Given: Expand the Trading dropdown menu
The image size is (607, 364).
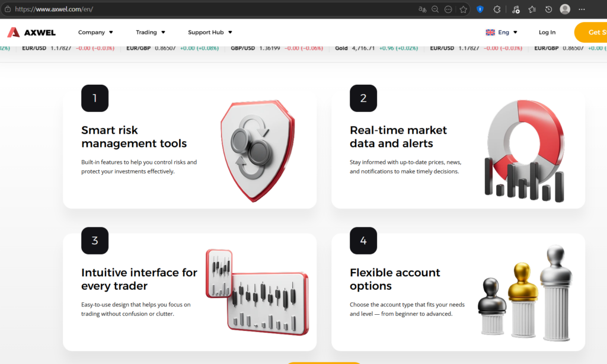Looking at the screenshot, I should 151,32.
